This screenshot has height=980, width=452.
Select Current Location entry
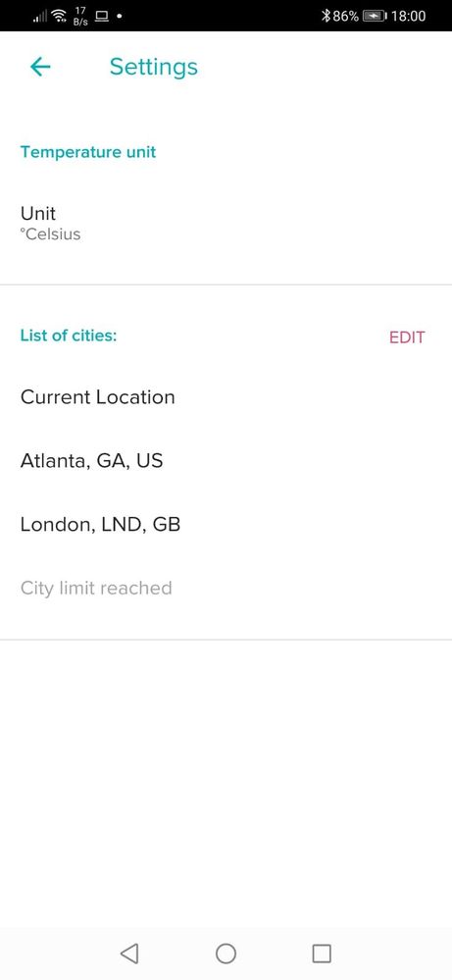point(226,397)
